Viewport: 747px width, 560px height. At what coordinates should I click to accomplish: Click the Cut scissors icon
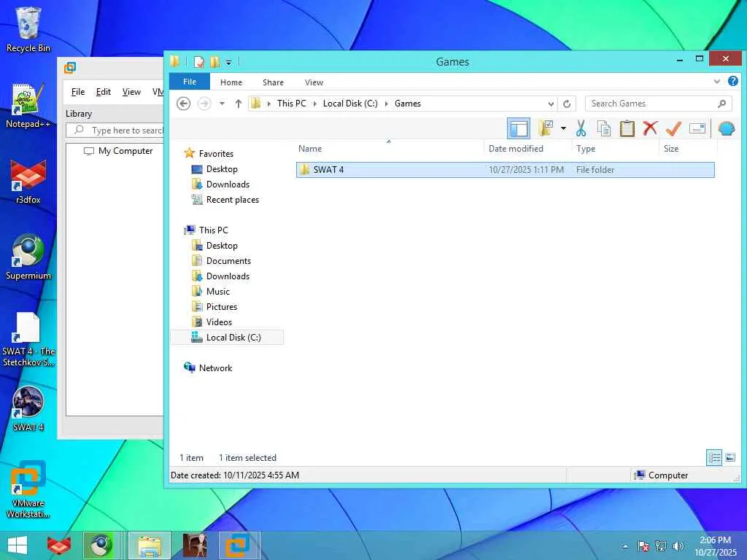581,128
